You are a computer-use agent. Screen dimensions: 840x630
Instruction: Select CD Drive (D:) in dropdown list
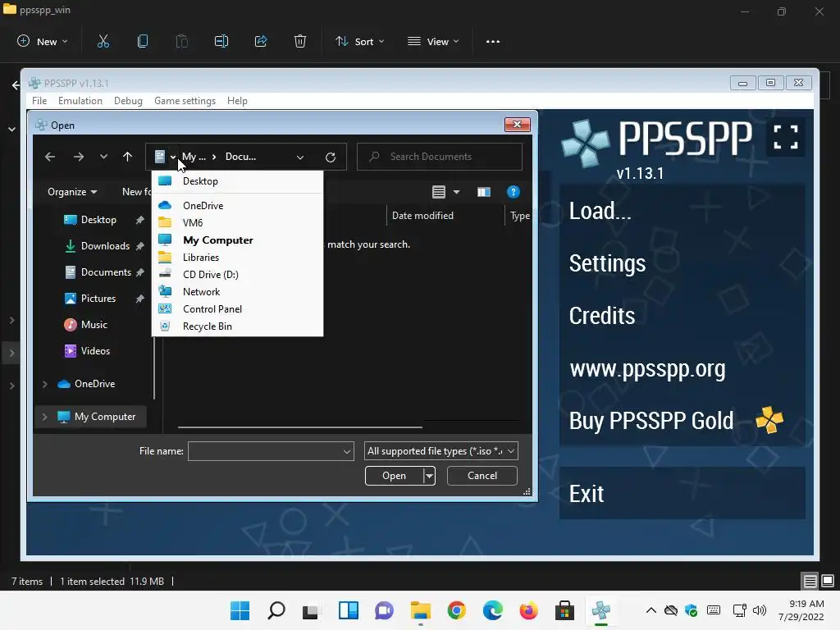tap(237, 274)
